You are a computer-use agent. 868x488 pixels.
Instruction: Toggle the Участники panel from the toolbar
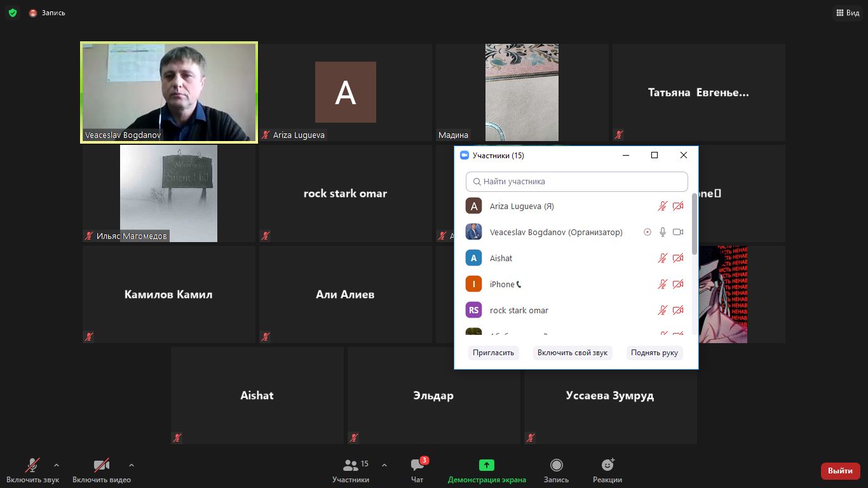pos(351,471)
